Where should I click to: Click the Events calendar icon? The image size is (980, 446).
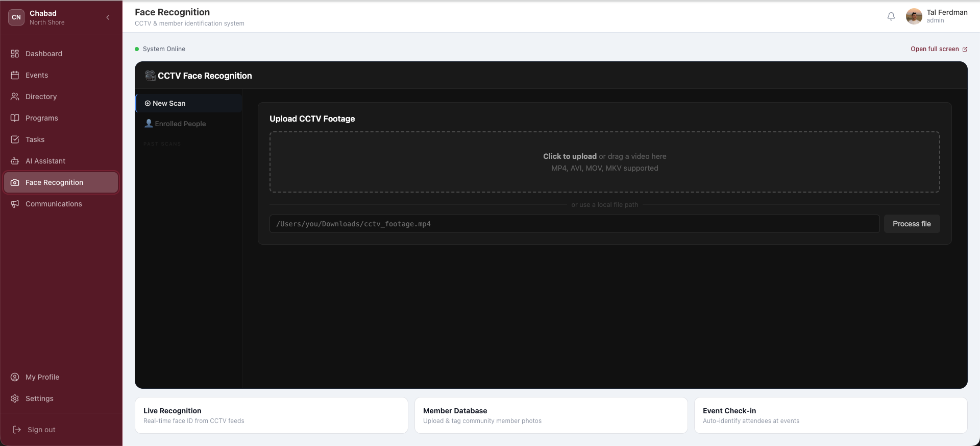pyautogui.click(x=15, y=75)
